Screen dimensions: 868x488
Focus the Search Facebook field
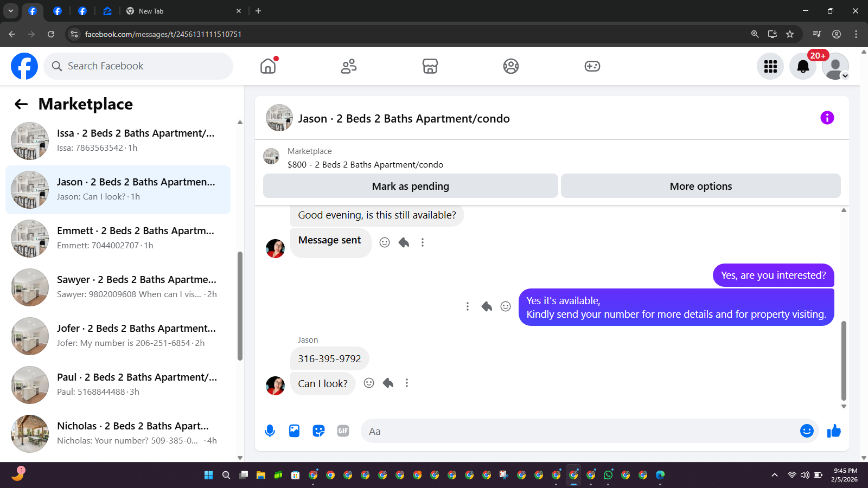coord(138,66)
